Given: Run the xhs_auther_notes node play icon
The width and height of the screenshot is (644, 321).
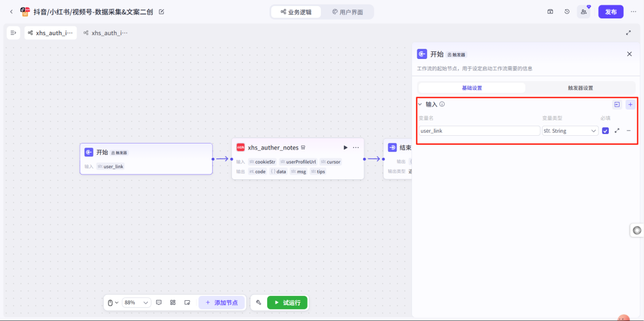Looking at the screenshot, I should (x=345, y=148).
